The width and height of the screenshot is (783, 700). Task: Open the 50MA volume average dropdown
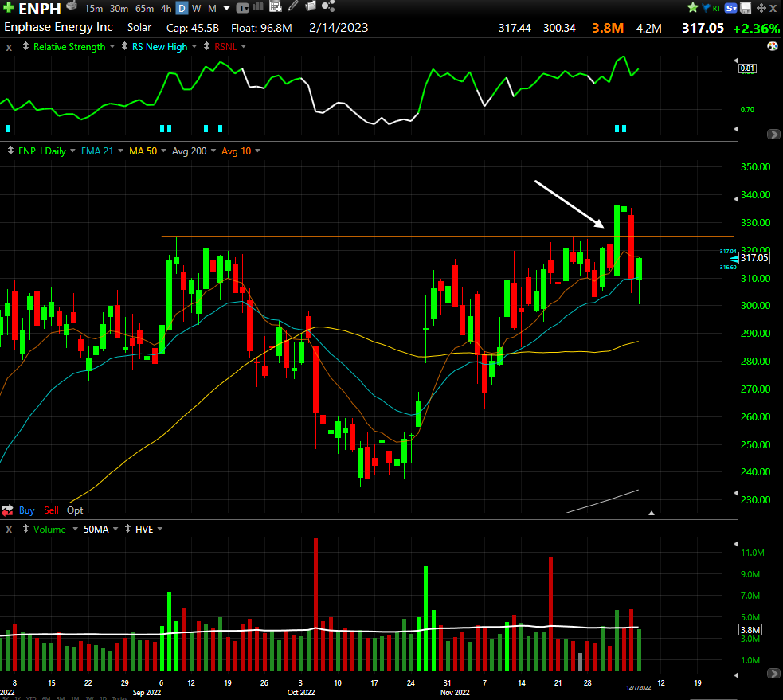point(115,529)
